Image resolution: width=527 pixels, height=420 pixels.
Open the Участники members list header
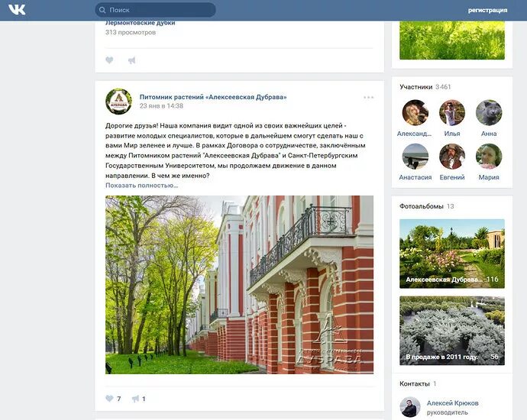415,87
